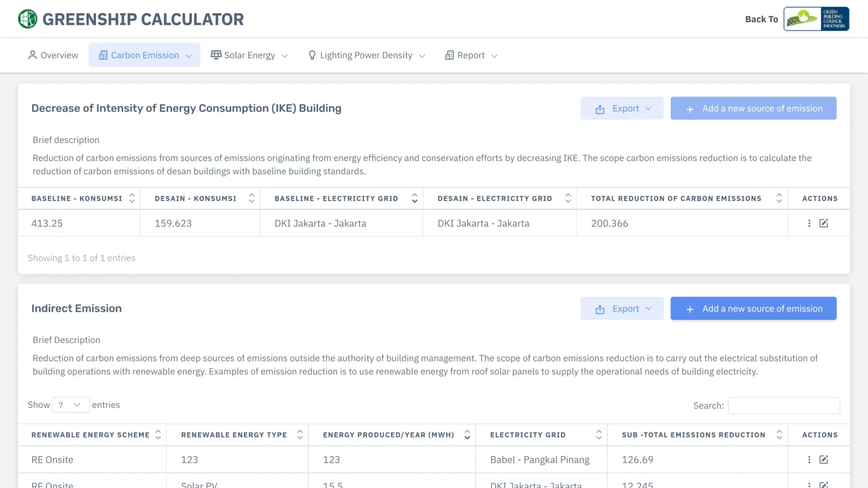Open Export dropdown in IKE Building section
The image size is (868, 488).
pyautogui.click(x=622, y=108)
